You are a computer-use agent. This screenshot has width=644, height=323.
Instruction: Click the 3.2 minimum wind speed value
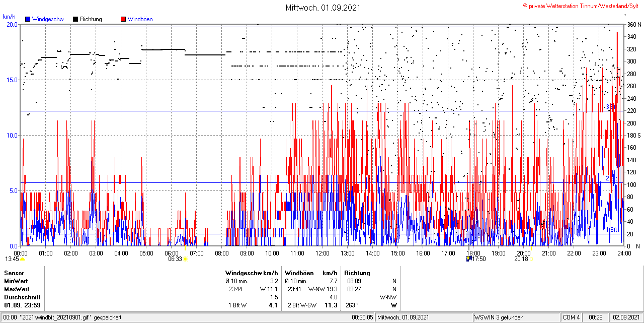274,281
